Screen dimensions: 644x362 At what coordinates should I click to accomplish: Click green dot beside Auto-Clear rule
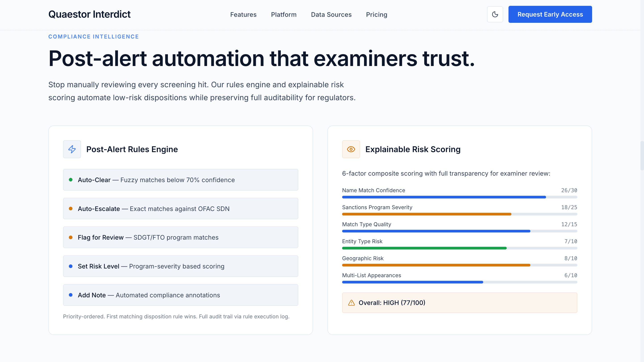71,180
